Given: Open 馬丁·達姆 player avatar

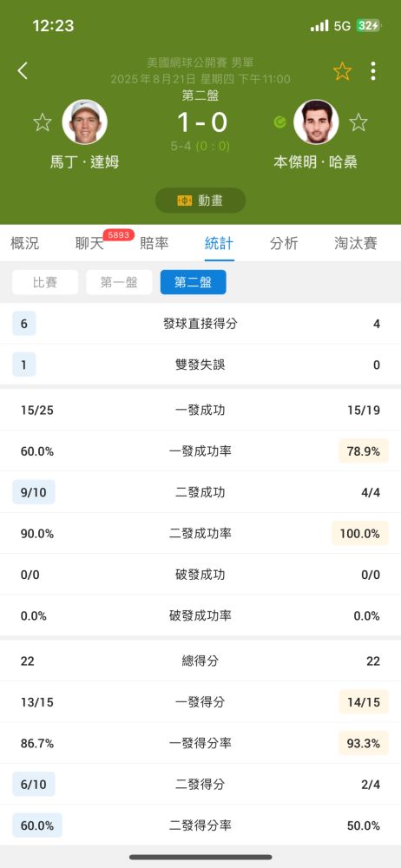Looking at the screenshot, I should [85, 122].
